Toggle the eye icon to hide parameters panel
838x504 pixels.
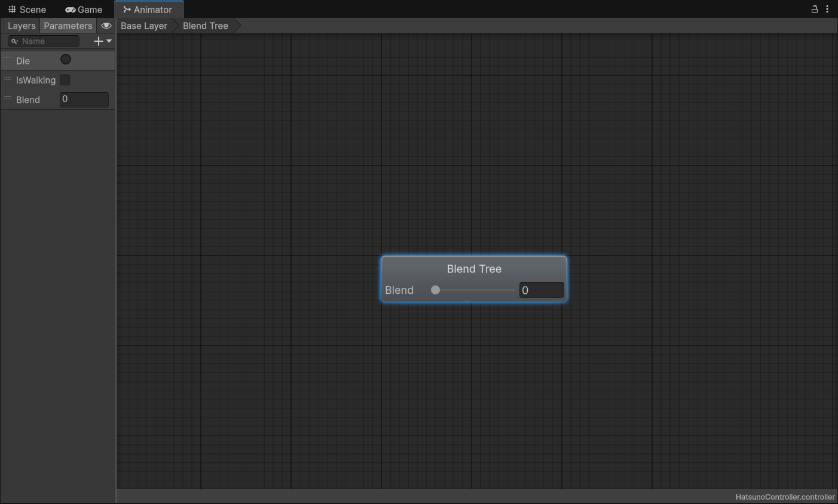[x=106, y=26]
